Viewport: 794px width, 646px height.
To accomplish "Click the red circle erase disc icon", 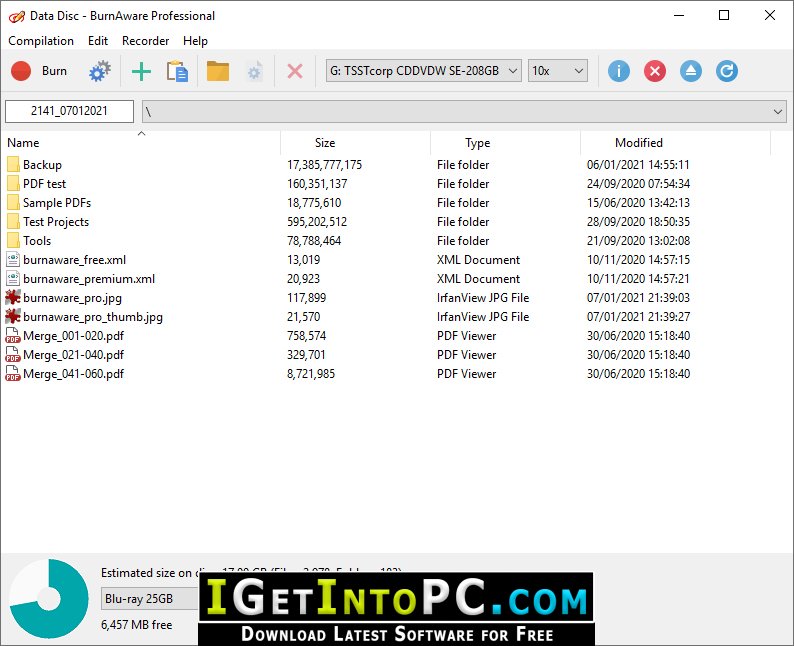I will pyautogui.click(x=655, y=71).
